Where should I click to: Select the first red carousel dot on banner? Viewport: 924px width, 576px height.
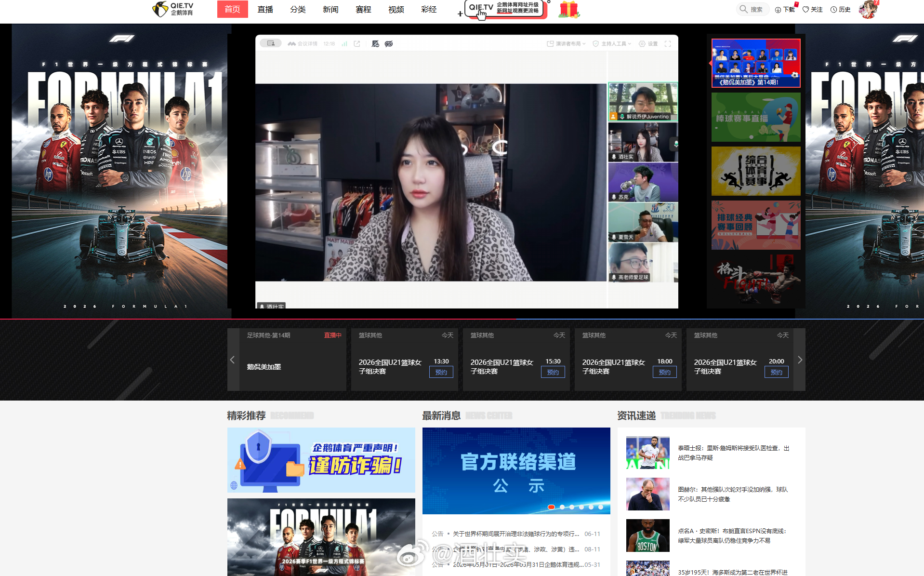[x=551, y=507]
